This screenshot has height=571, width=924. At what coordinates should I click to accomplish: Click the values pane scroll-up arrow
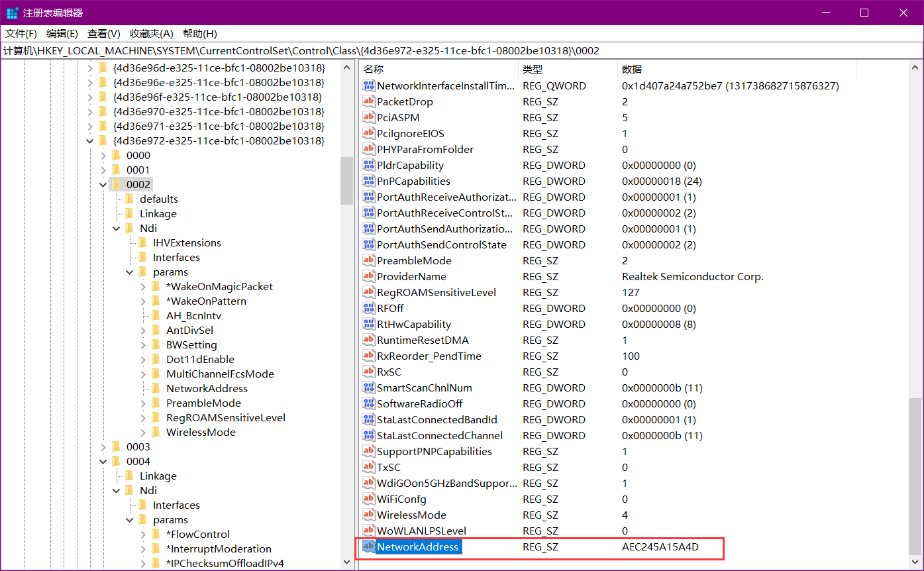(x=915, y=68)
